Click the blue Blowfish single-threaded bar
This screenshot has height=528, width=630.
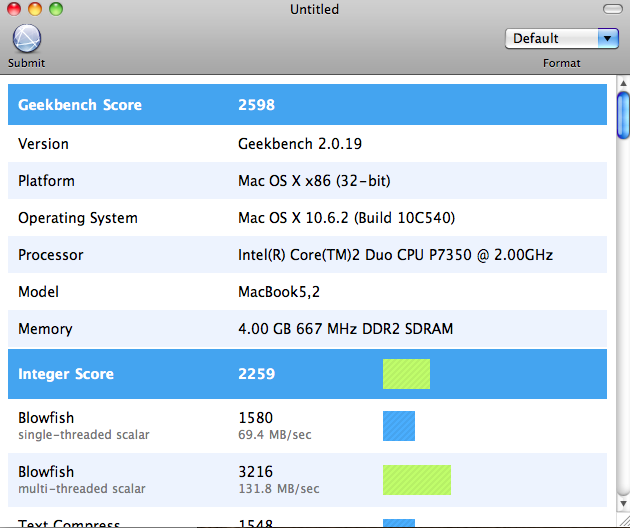[399, 426]
